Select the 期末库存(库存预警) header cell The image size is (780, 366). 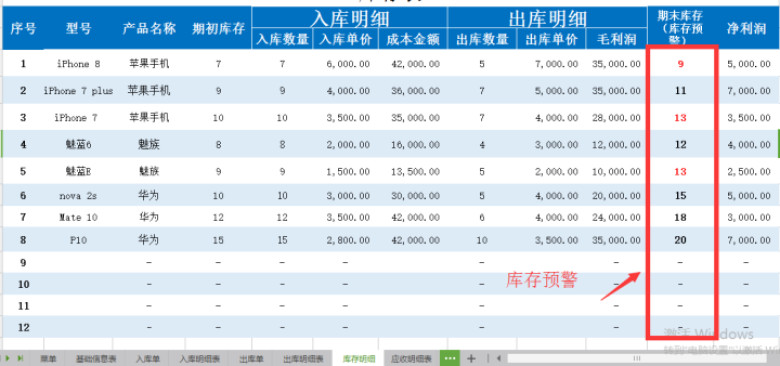click(680, 27)
